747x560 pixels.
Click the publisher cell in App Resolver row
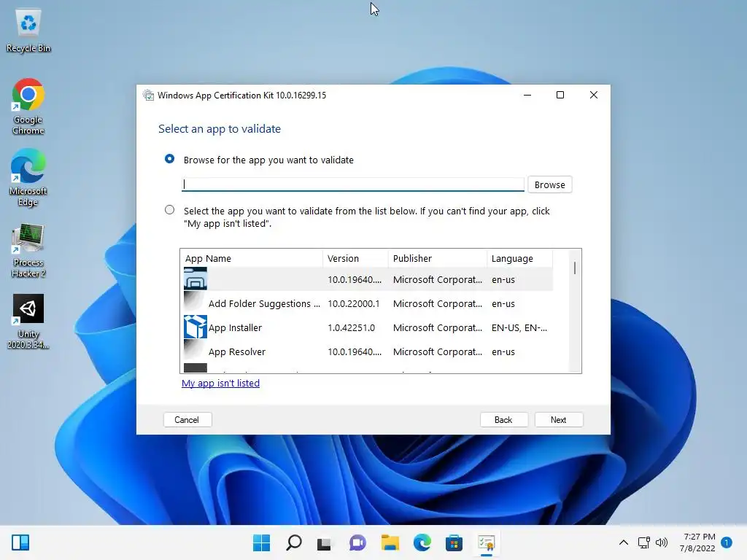click(438, 352)
